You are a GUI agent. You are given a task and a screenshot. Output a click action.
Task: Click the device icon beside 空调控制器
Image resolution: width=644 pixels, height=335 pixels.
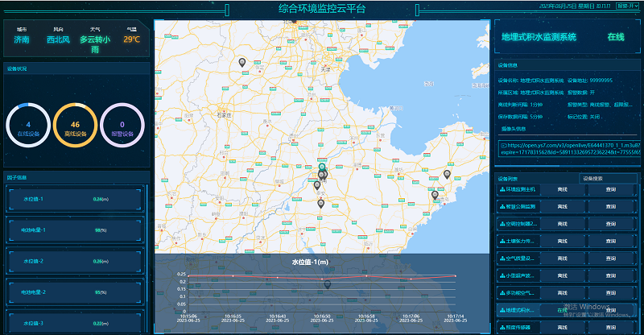point(501,223)
